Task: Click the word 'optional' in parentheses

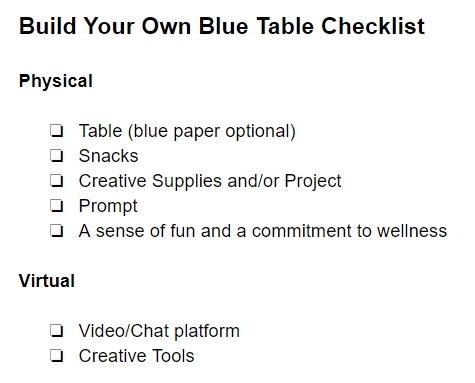Action: (x=260, y=131)
